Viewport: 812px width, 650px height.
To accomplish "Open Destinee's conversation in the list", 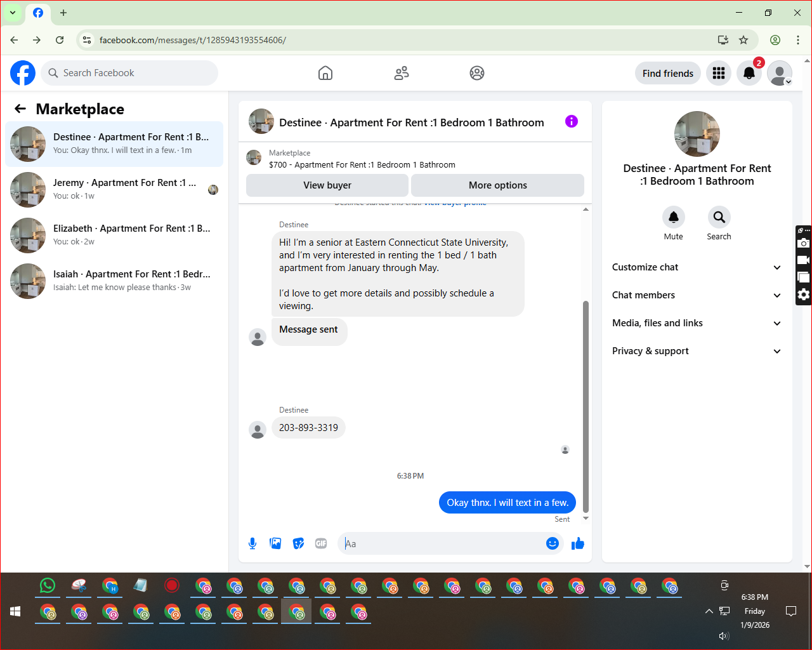I will [114, 144].
